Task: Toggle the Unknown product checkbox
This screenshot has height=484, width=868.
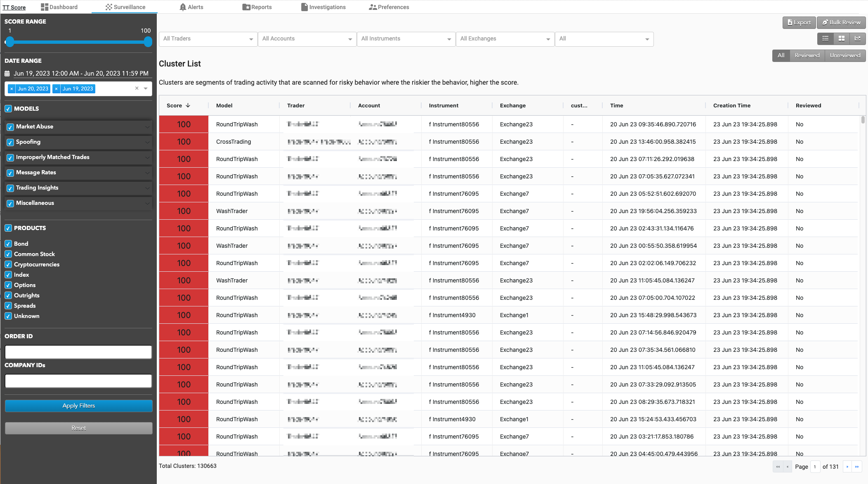Action: coord(8,316)
